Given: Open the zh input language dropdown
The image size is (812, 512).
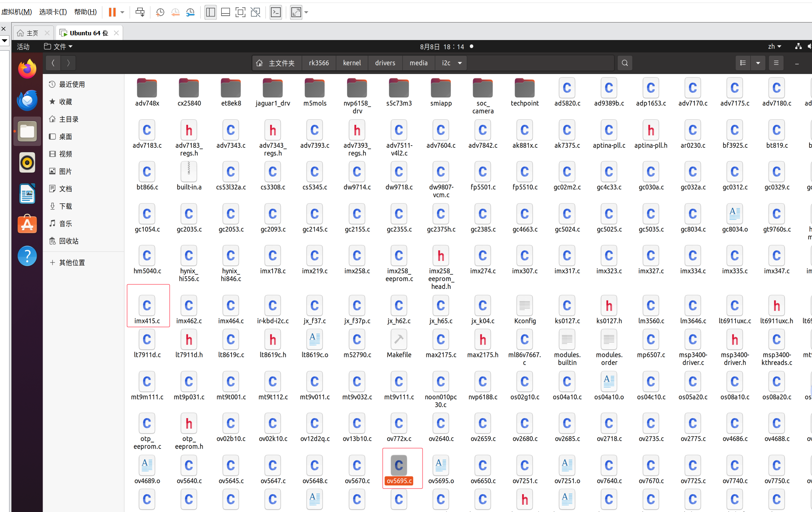Looking at the screenshot, I should tap(774, 47).
